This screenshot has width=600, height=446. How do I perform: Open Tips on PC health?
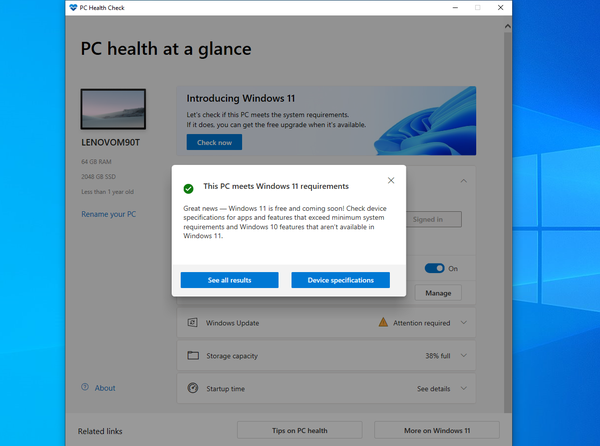(x=299, y=431)
